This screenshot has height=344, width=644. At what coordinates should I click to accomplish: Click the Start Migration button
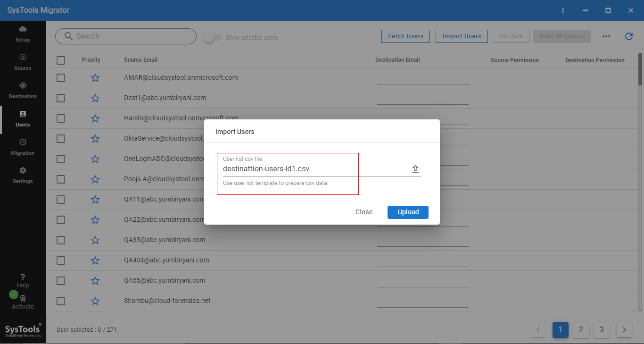[x=562, y=36]
